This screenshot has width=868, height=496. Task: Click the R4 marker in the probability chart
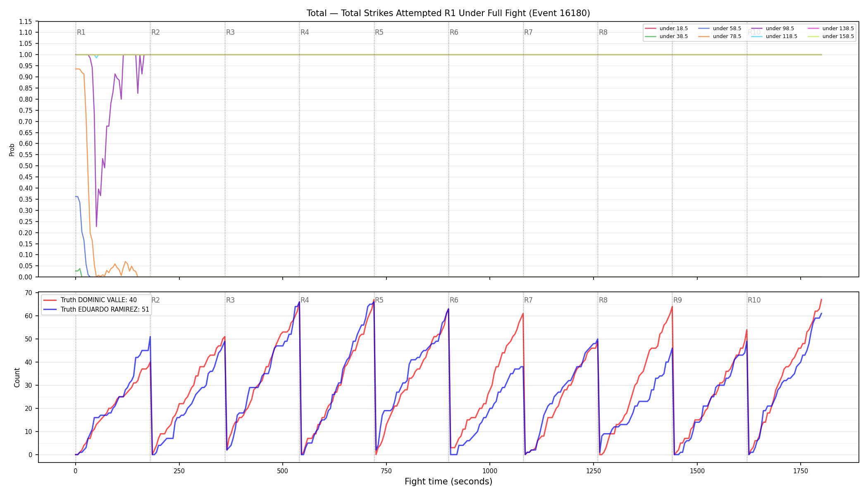click(x=305, y=32)
